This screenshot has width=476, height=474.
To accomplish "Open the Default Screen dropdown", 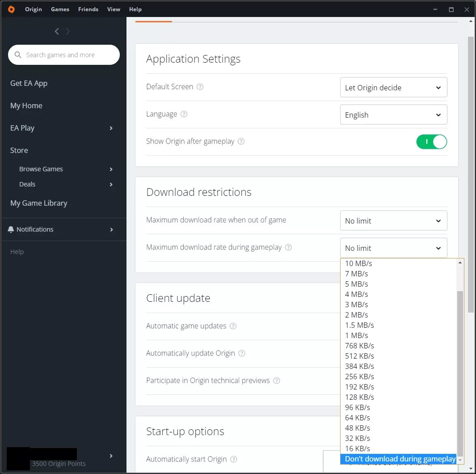I will [x=393, y=87].
